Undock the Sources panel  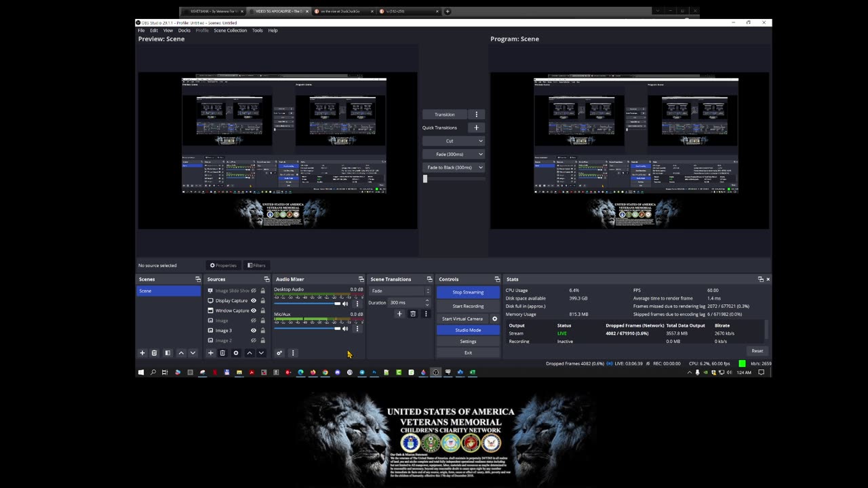[x=267, y=279]
